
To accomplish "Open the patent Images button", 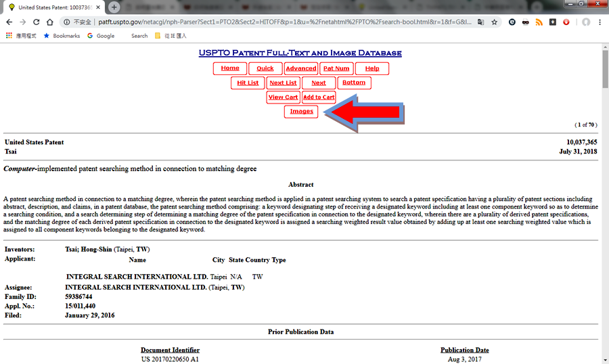I will (301, 112).
